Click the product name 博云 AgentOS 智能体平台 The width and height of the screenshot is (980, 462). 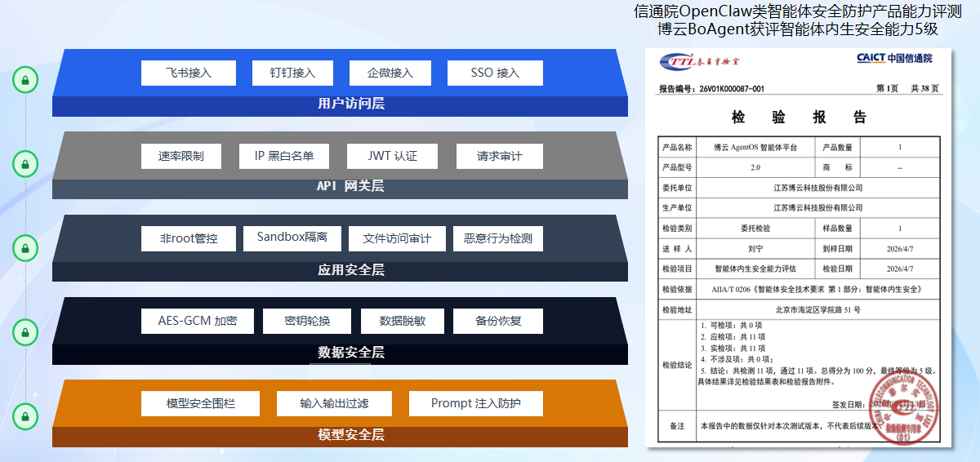[754, 148]
